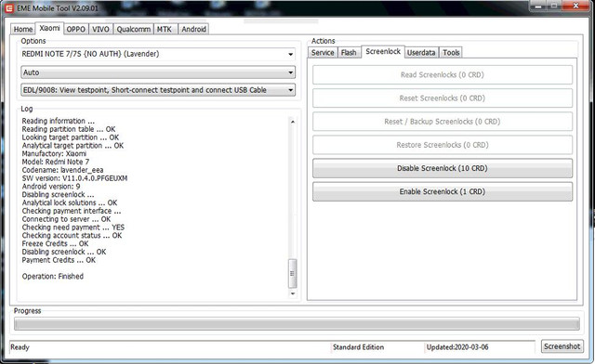Maximize the EME Mobile Tool window
This screenshot has height=364, width=595.
point(554,6)
